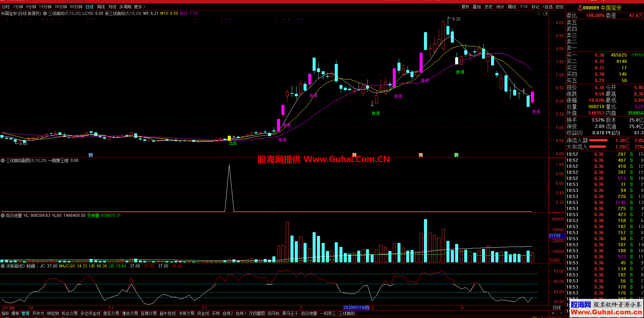644x318 pixels.
Task: Add stock via +自选 button
Action: (x=547, y=7)
